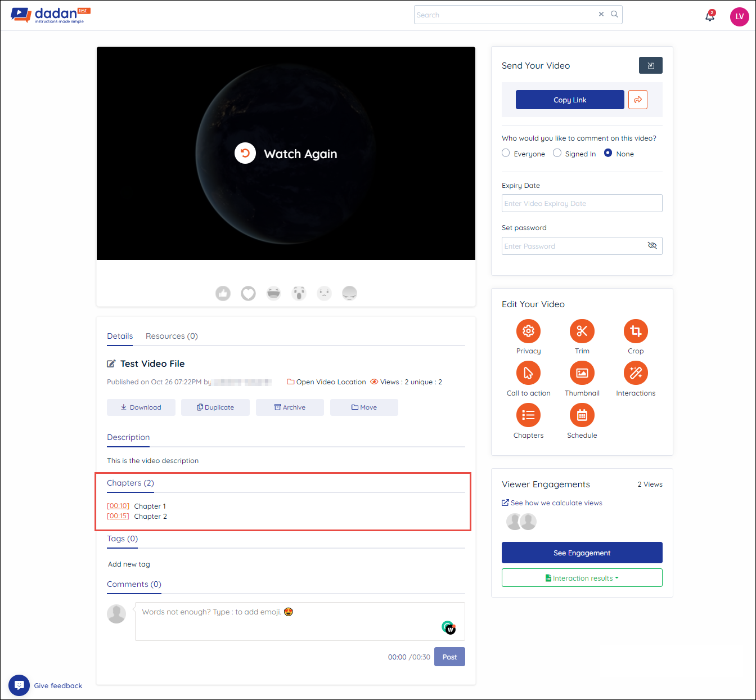Download the video

pyautogui.click(x=141, y=407)
